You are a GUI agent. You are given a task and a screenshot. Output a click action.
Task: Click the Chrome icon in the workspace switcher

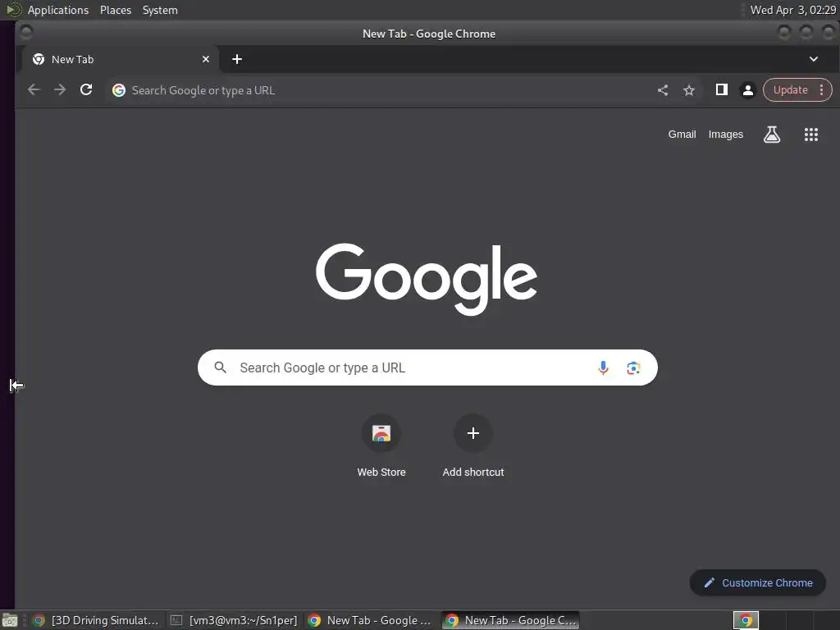point(746,620)
